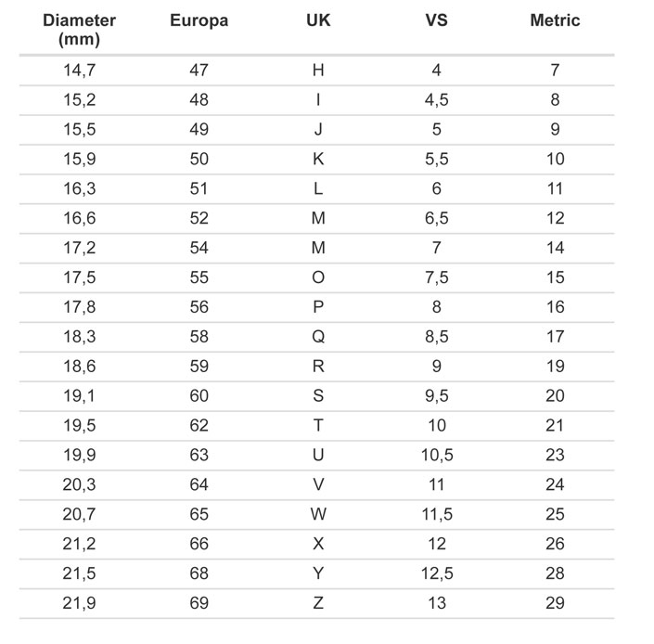Select Europa size 63 cell
Image resolution: width=654 pixels, height=644 pixels.
pos(199,455)
